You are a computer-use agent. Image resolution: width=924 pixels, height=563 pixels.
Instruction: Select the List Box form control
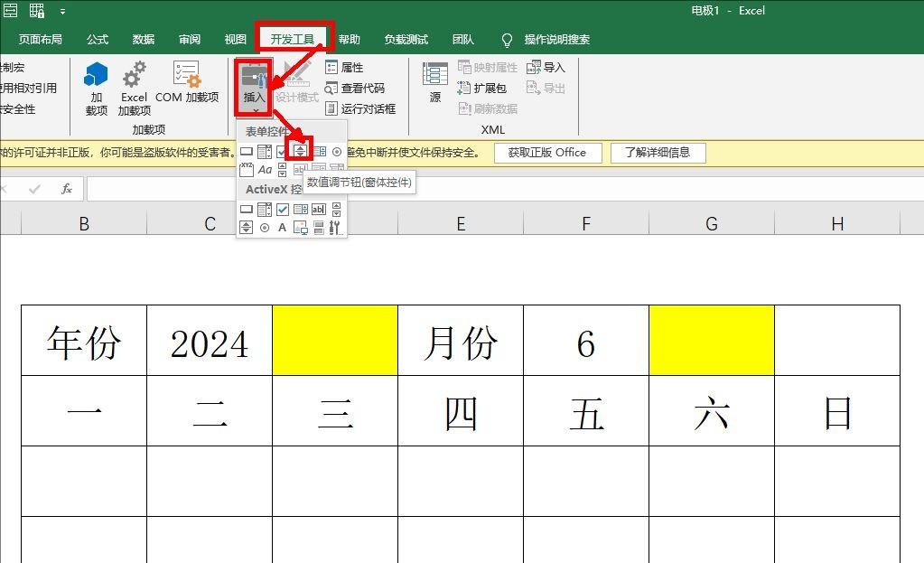point(319,152)
